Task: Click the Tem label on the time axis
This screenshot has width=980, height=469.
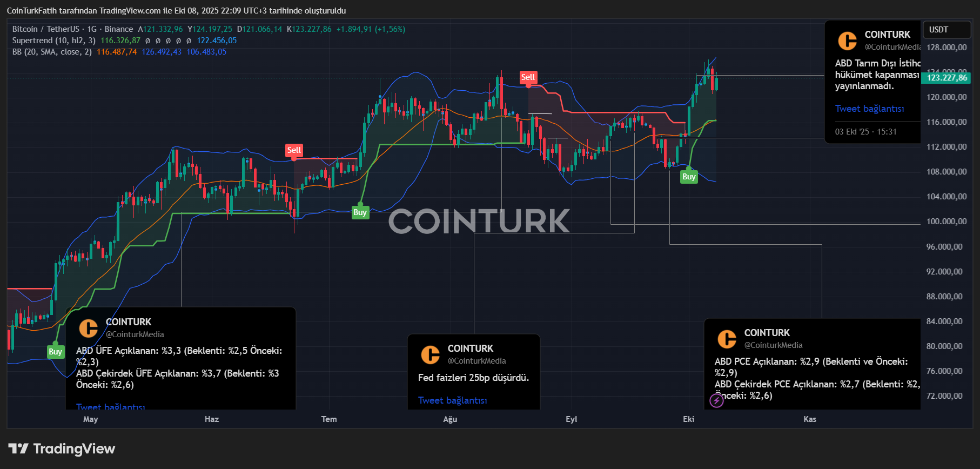Action: pyautogui.click(x=329, y=419)
